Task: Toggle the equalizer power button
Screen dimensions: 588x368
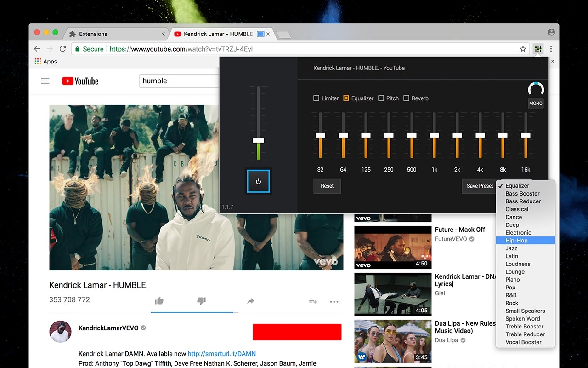Action: coord(258,181)
